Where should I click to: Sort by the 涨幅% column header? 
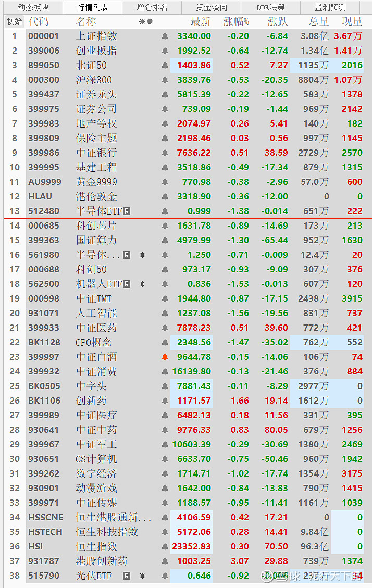pos(236,22)
